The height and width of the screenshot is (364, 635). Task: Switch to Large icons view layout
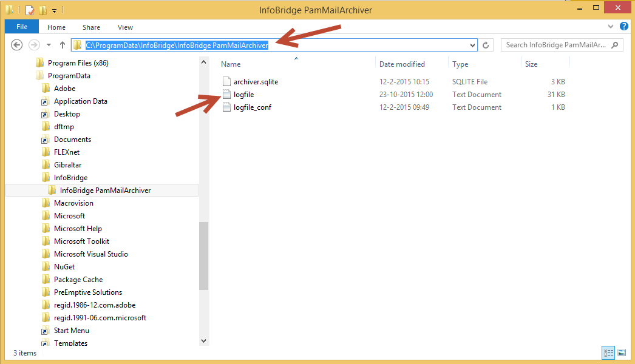[622, 352]
